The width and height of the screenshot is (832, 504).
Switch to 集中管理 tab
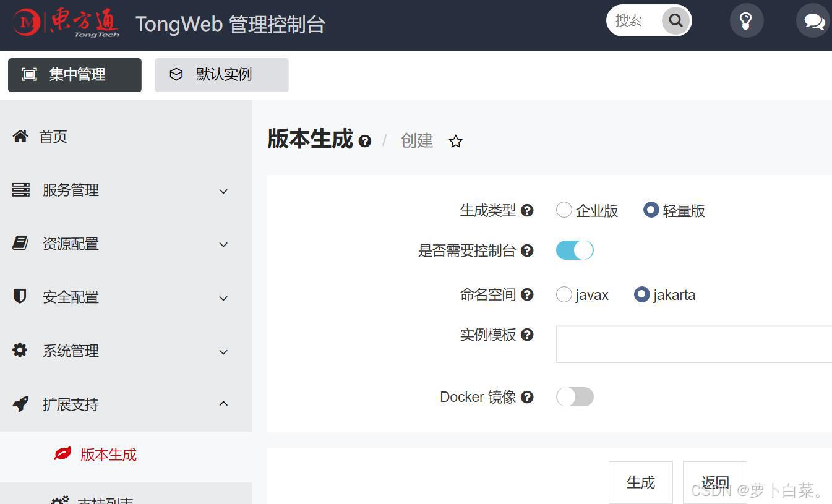[75, 75]
